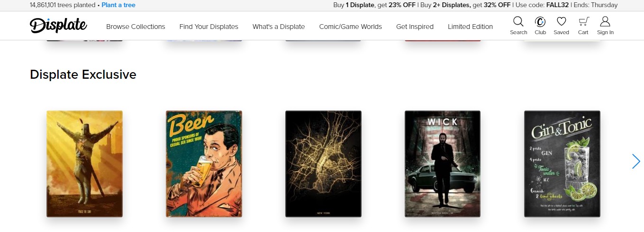Go to homepage via Displate logo

pyautogui.click(x=58, y=26)
